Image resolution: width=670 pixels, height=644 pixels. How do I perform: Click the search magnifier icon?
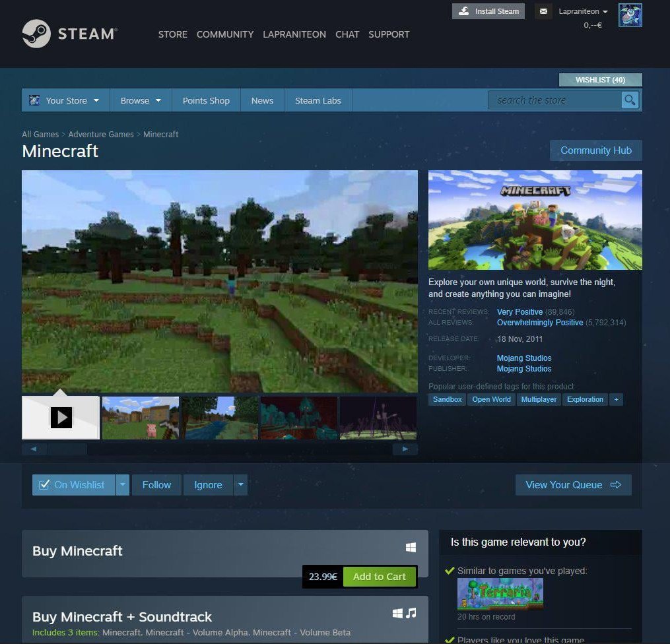[630, 100]
